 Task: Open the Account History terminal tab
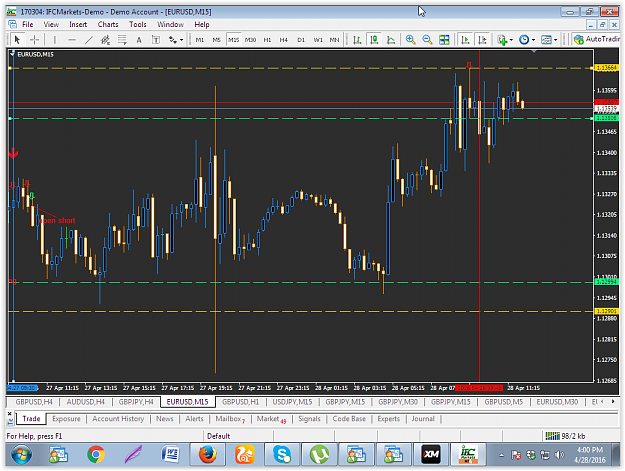click(118, 419)
